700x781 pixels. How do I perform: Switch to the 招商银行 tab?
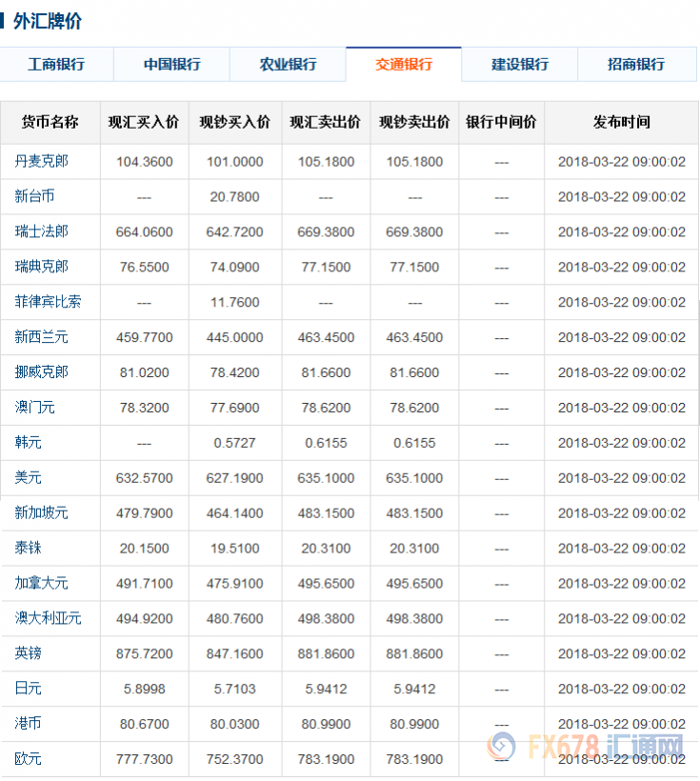[x=636, y=64]
